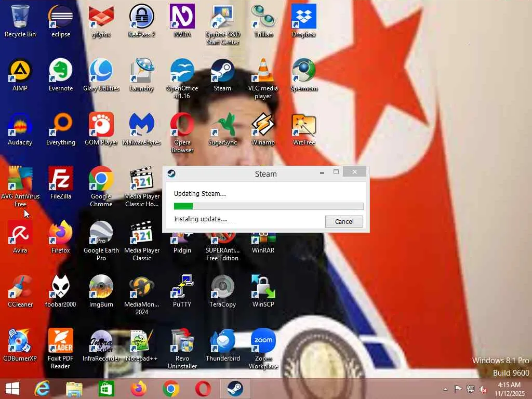Image resolution: width=532 pixels, height=399 pixels.
Task: Select the Revo Uninstaller shortcut
Action: [x=182, y=349]
